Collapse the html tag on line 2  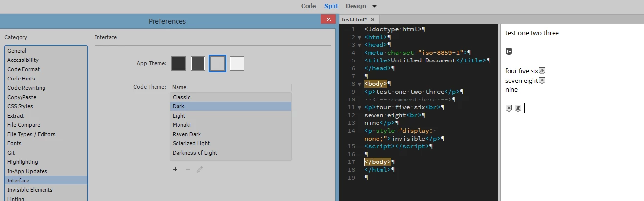[x=359, y=37]
